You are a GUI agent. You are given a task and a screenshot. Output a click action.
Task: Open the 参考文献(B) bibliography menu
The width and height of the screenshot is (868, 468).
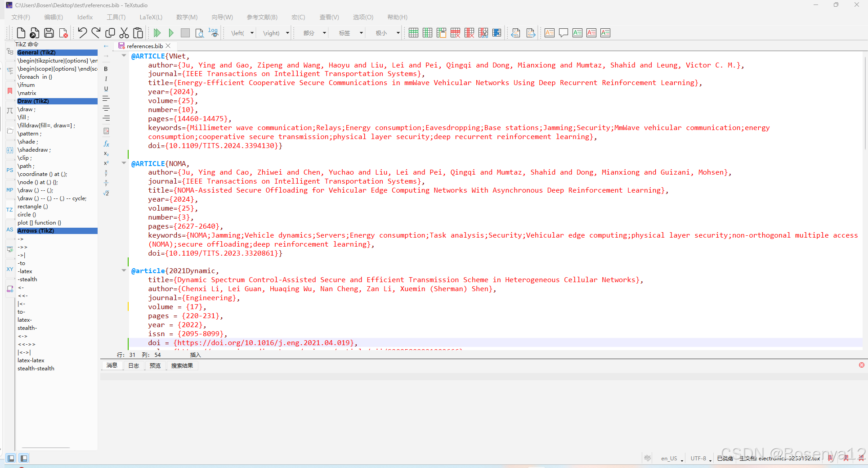[x=262, y=17]
